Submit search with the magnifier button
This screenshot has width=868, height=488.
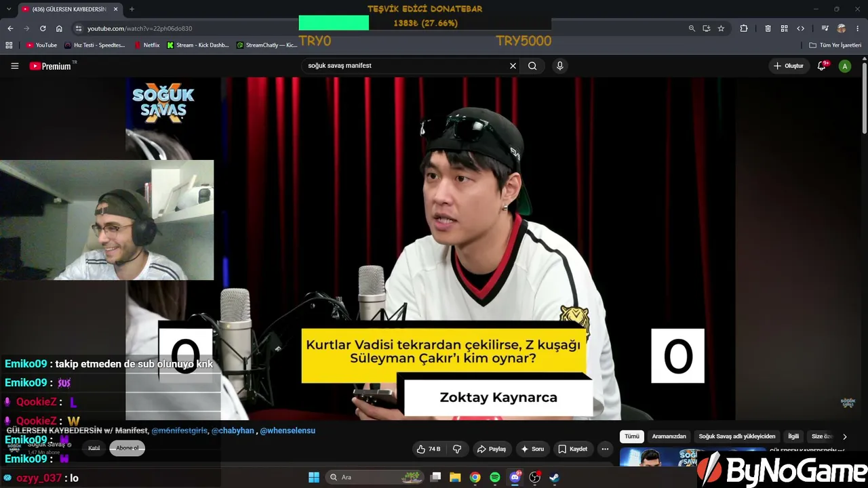[532, 66]
